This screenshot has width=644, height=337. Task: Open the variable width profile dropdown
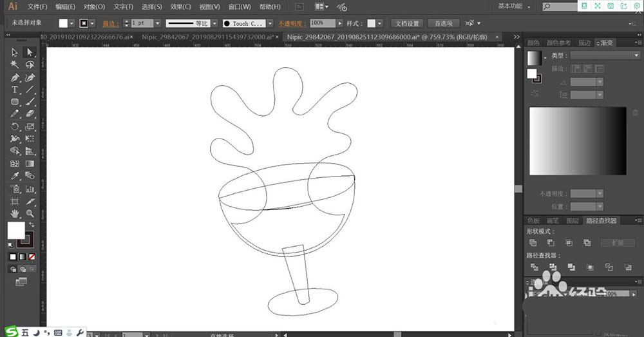click(214, 23)
